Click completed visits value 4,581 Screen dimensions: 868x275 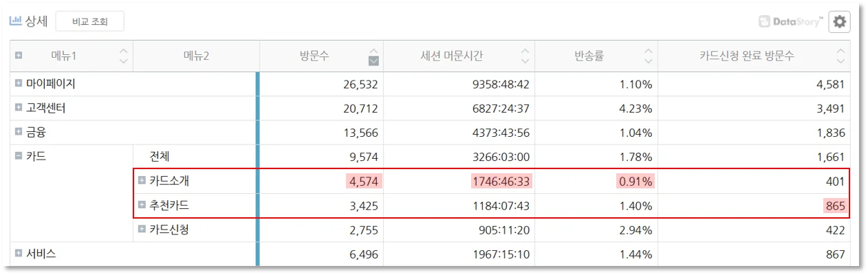pyautogui.click(x=831, y=85)
